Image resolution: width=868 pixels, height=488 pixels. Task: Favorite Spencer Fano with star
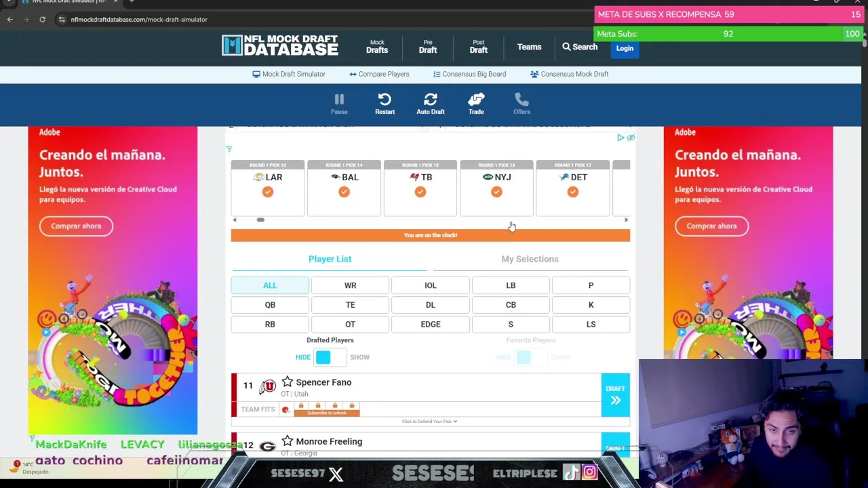[288, 382]
